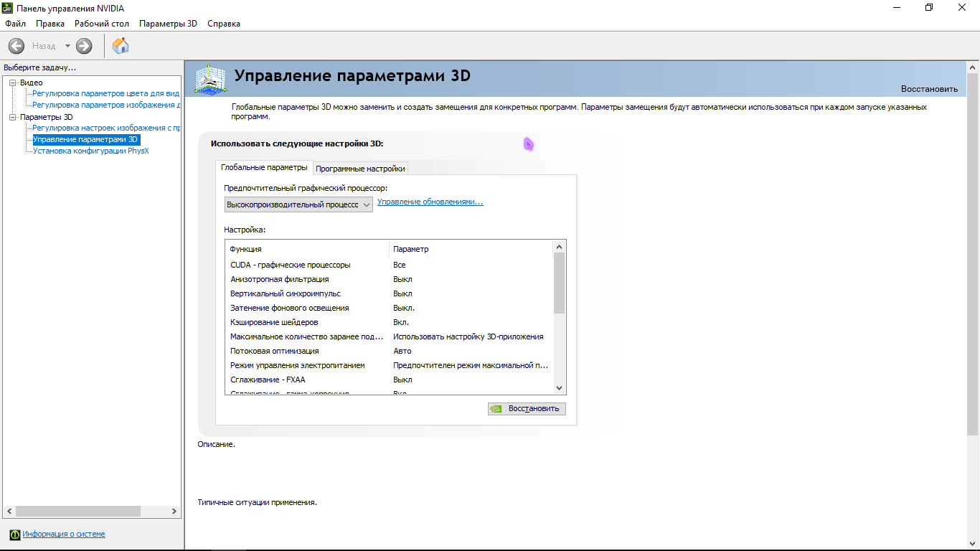Open the Правка menu

coord(50,24)
